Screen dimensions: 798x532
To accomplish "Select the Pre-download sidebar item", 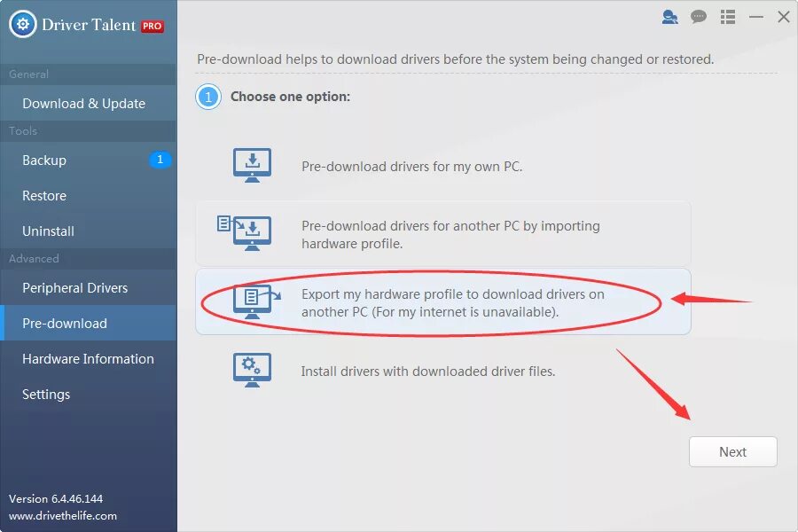I will (x=89, y=324).
